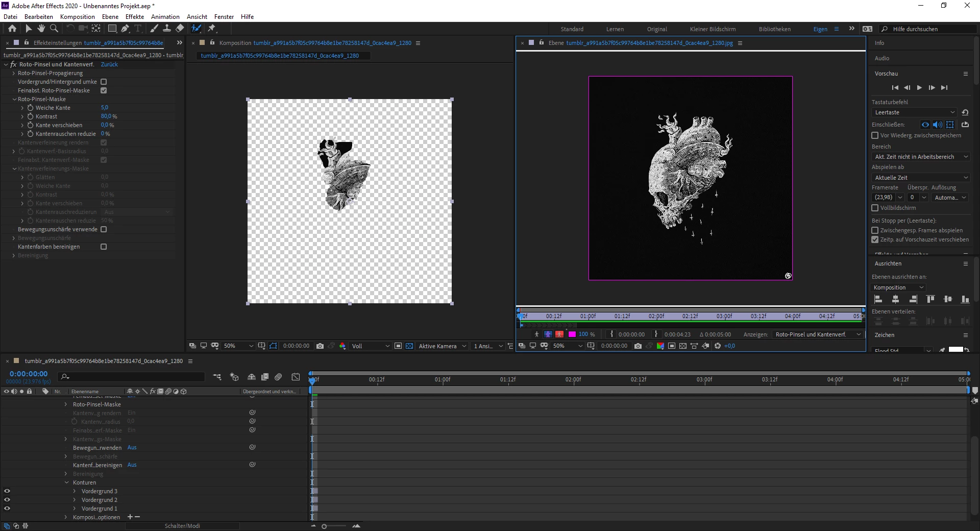Image resolution: width=980 pixels, height=531 pixels.
Task: Click the Weiche Kante value 5,0
Action: [x=105, y=108]
